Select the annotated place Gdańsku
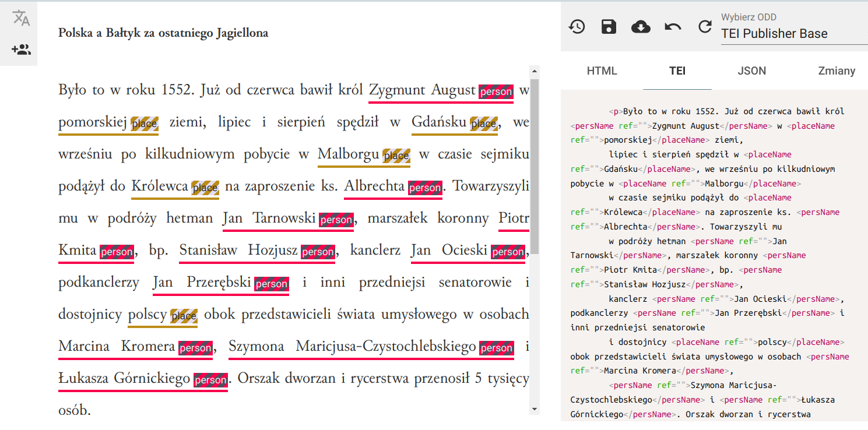This screenshot has width=868, height=430. (440, 122)
